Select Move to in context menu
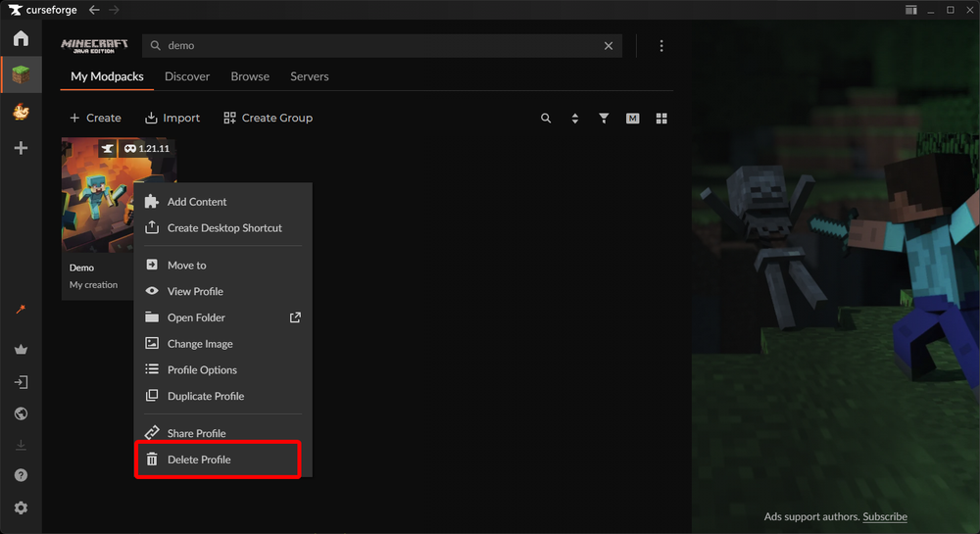980x534 pixels. pos(222,265)
